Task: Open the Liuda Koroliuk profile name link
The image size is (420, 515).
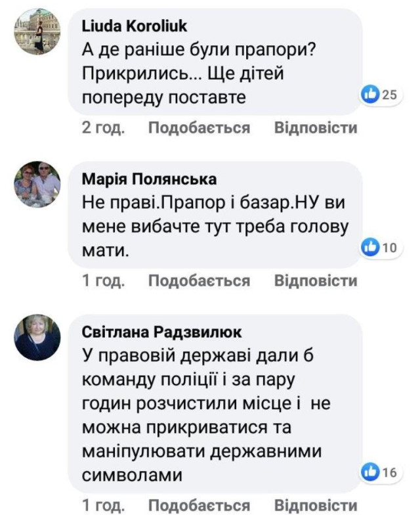Action: click(135, 26)
